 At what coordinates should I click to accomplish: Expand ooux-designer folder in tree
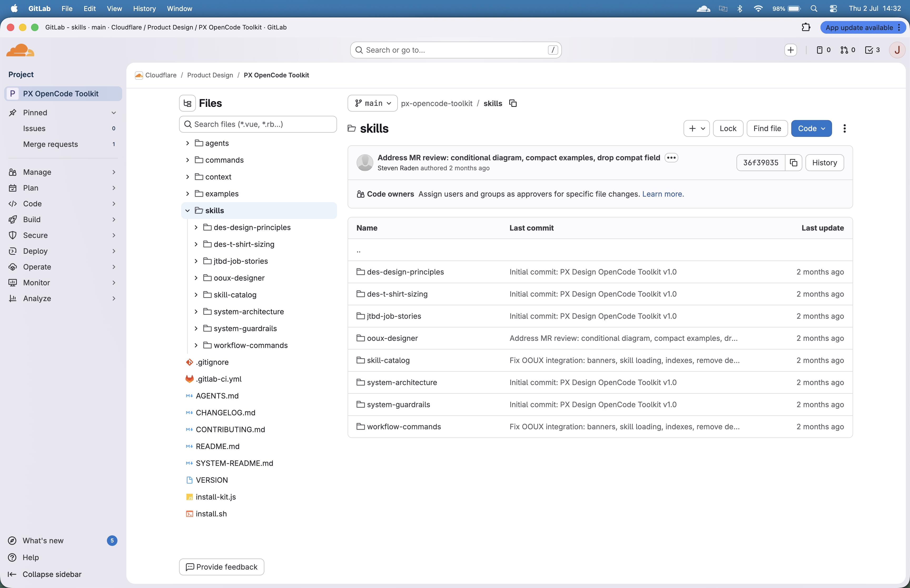pyautogui.click(x=196, y=278)
